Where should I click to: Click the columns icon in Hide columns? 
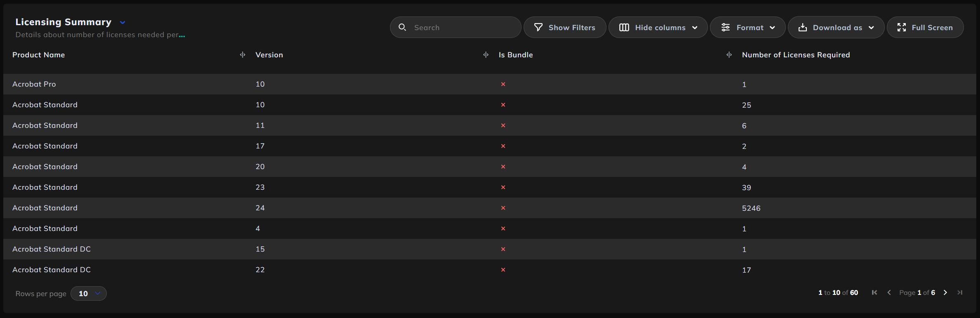pos(624,27)
